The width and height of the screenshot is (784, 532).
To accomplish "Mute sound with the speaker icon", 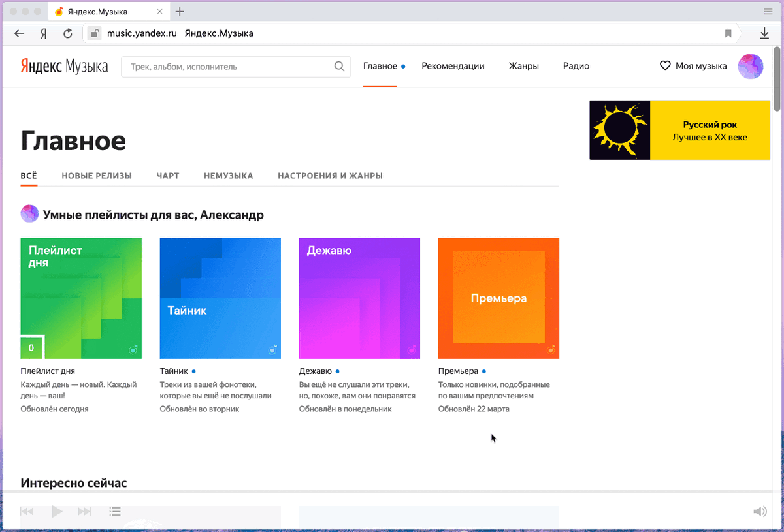I will [x=760, y=512].
